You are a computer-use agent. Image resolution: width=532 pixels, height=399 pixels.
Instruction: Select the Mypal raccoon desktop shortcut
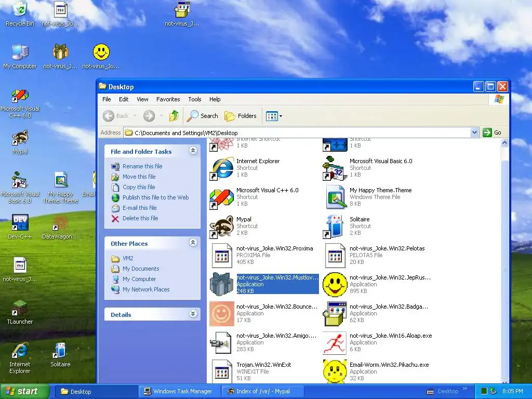click(x=20, y=142)
